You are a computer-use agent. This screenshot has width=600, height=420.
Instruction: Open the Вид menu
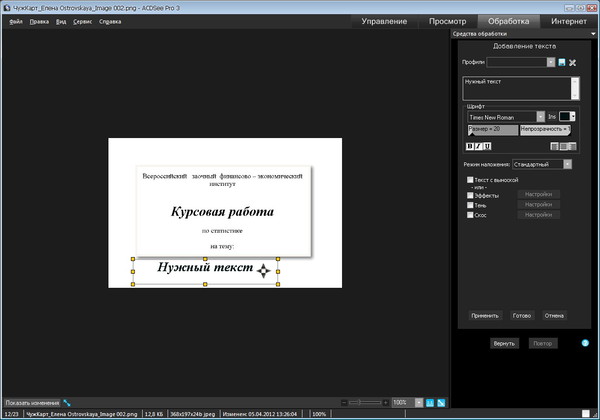(x=61, y=22)
